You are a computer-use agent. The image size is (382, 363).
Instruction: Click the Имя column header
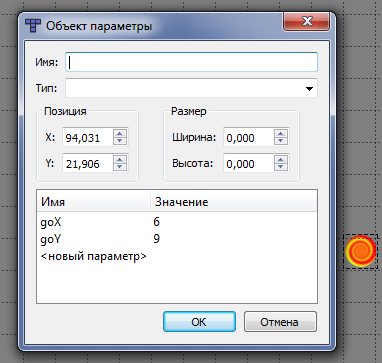[94, 202]
